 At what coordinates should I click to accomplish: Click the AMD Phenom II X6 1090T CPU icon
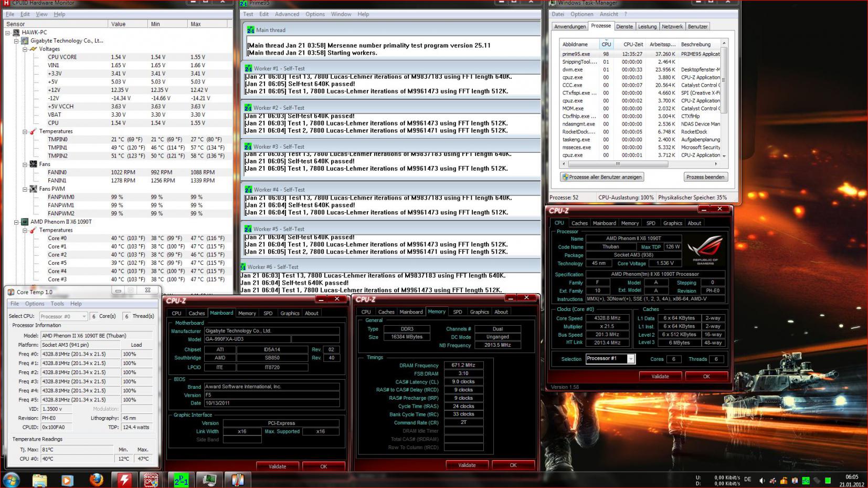(x=25, y=222)
